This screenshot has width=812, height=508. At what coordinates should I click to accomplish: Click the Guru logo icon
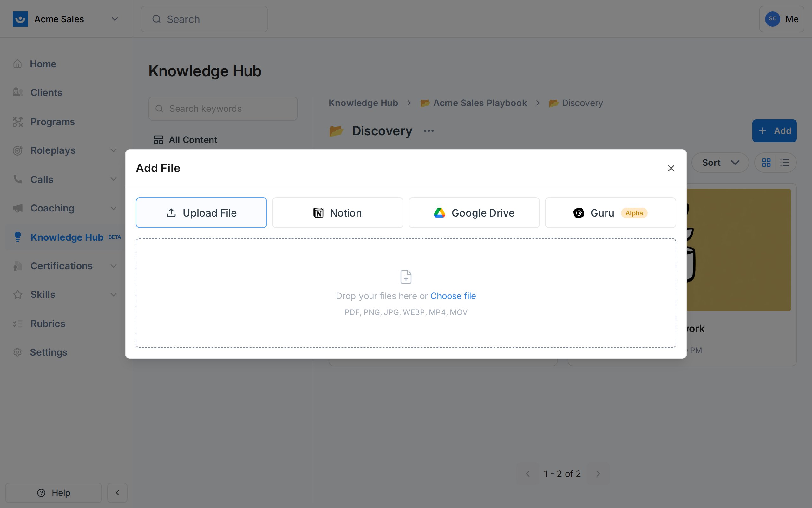point(579,213)
